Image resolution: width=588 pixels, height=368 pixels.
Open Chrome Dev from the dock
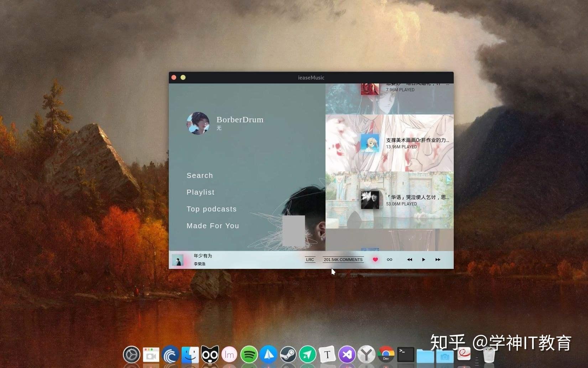click(x=386, y=354)
